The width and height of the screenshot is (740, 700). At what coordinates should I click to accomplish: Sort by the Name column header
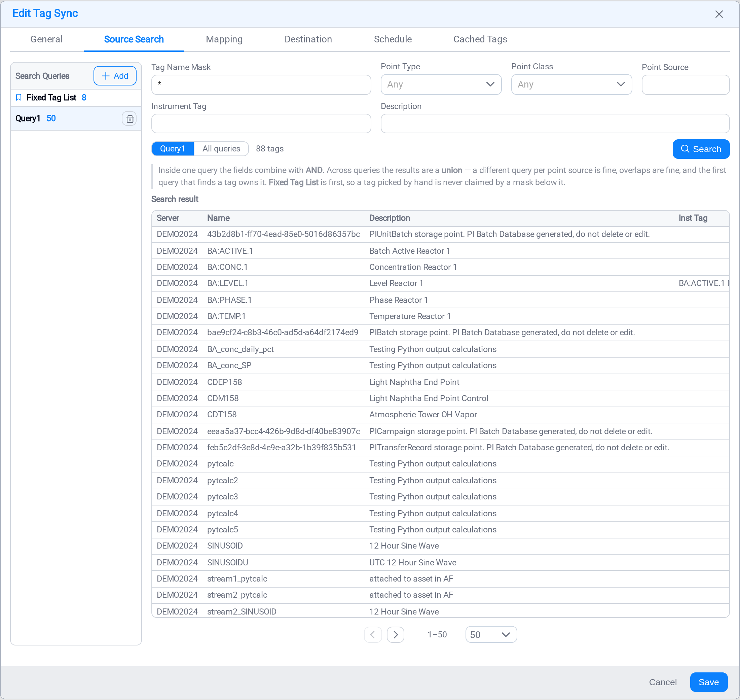click(218, 218)
